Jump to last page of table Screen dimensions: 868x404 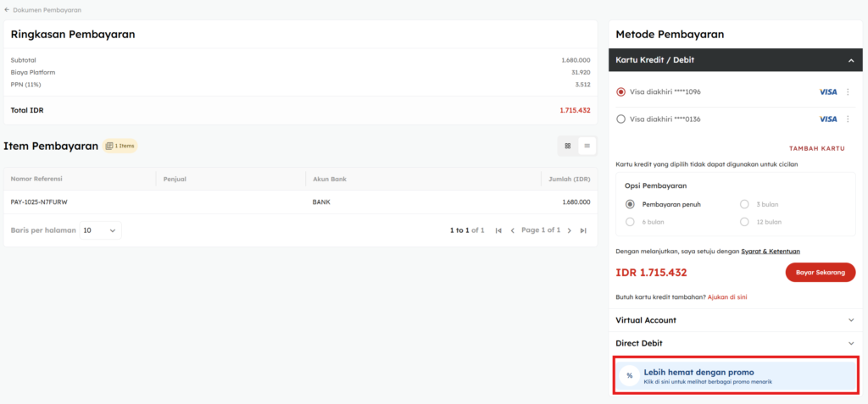click(x=583, y=230)
